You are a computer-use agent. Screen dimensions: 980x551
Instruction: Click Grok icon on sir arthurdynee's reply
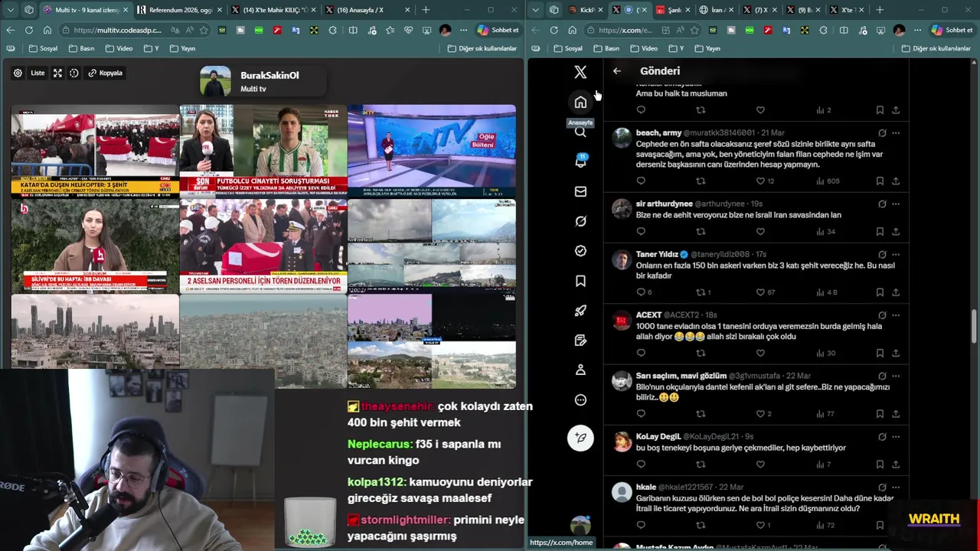point(882,204)
